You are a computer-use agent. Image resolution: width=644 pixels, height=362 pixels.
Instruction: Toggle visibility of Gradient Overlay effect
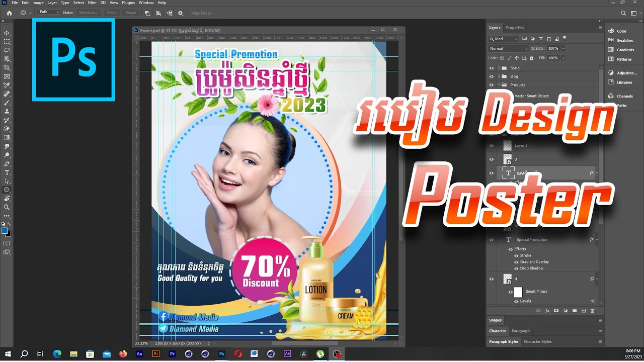[x=516, y=262]
